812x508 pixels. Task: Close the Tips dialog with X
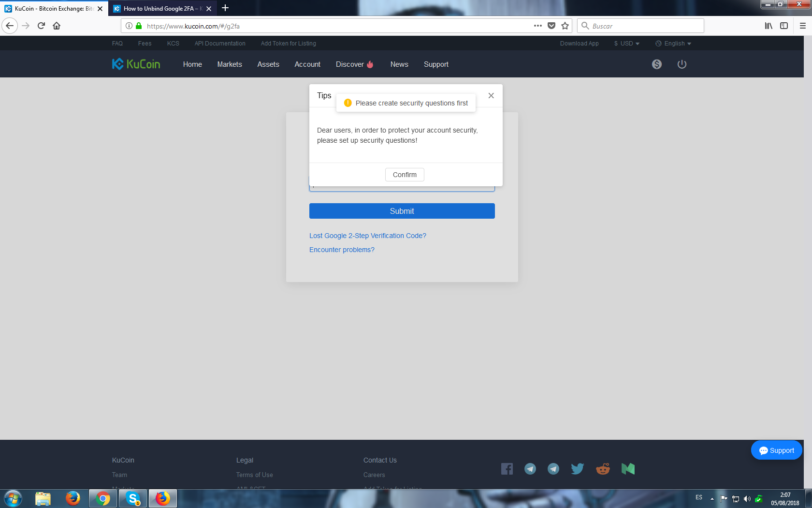pyautogui.click(x=491, y=95)
